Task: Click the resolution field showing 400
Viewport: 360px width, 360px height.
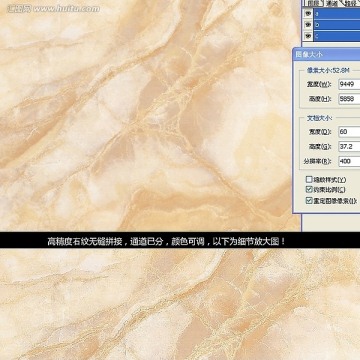Action: coord(349,161)
